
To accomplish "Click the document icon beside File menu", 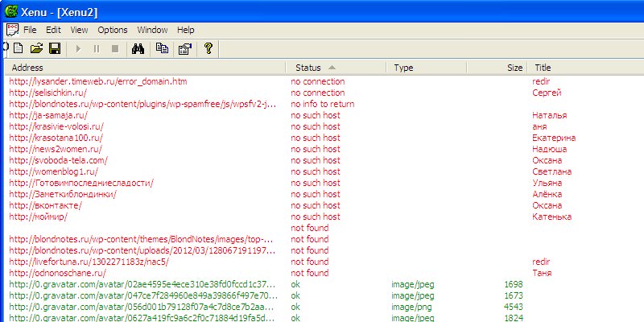I will (x=12, y=30).
